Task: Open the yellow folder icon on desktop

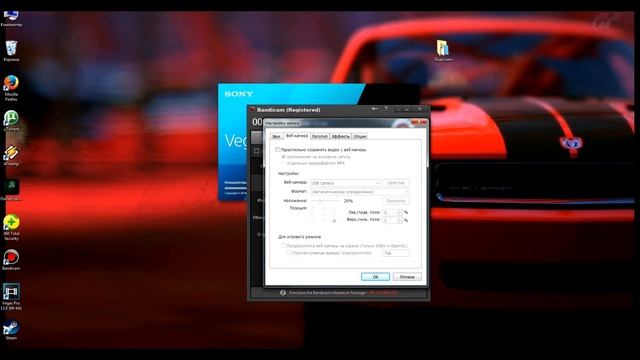Action: coord(443,51)
